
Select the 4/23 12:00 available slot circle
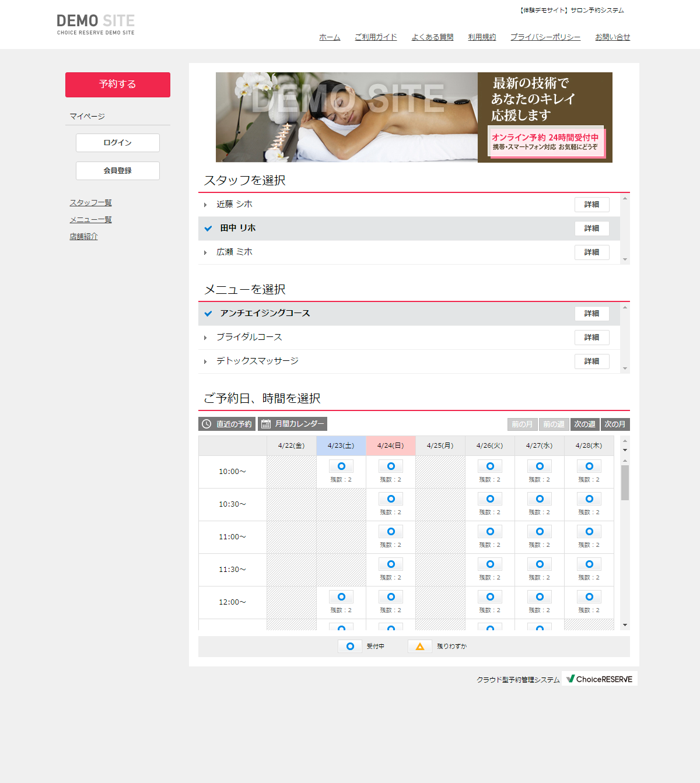tap(341, 597)
